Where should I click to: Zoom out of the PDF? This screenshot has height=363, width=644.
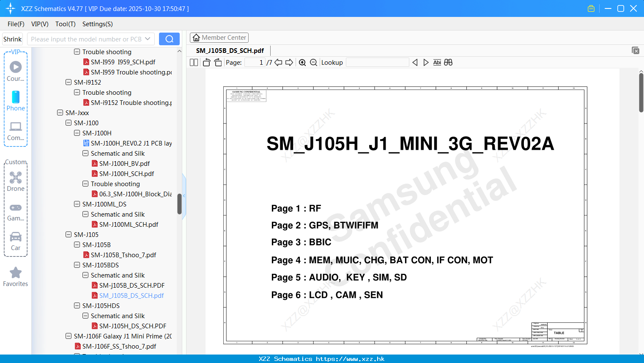(x=313, y=62)
